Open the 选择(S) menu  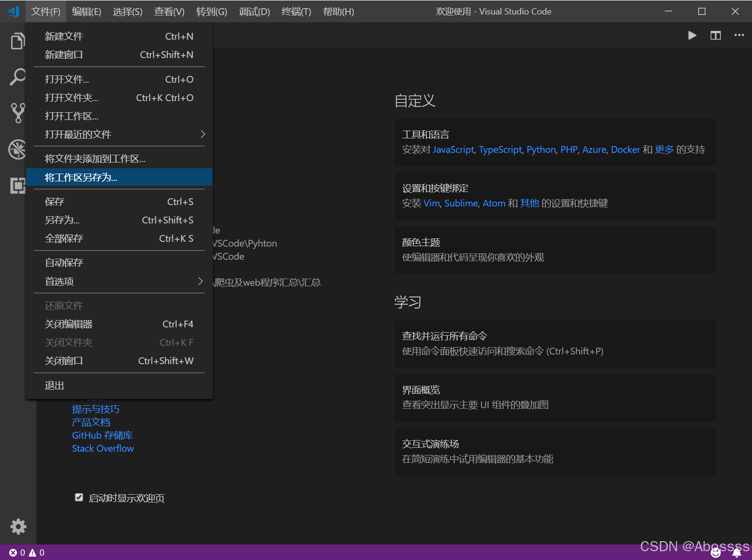pyautogui.click(x=128, y=12)
